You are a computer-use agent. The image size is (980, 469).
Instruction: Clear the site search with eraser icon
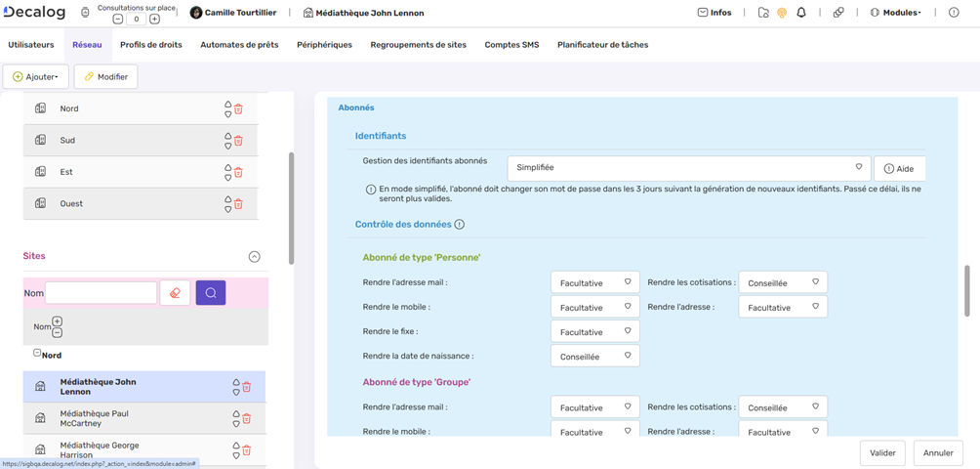pos(175,293)
